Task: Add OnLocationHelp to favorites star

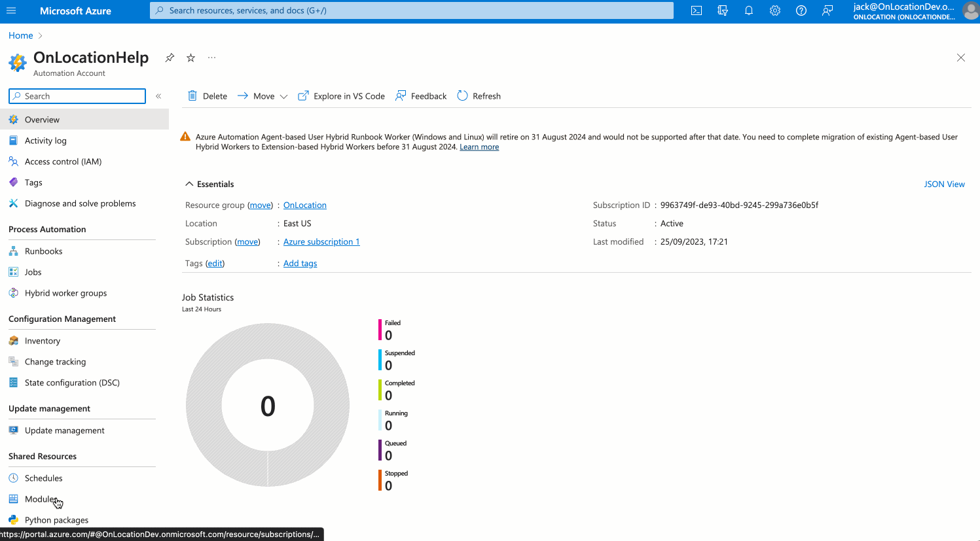Action: click(x=191, y=58)
